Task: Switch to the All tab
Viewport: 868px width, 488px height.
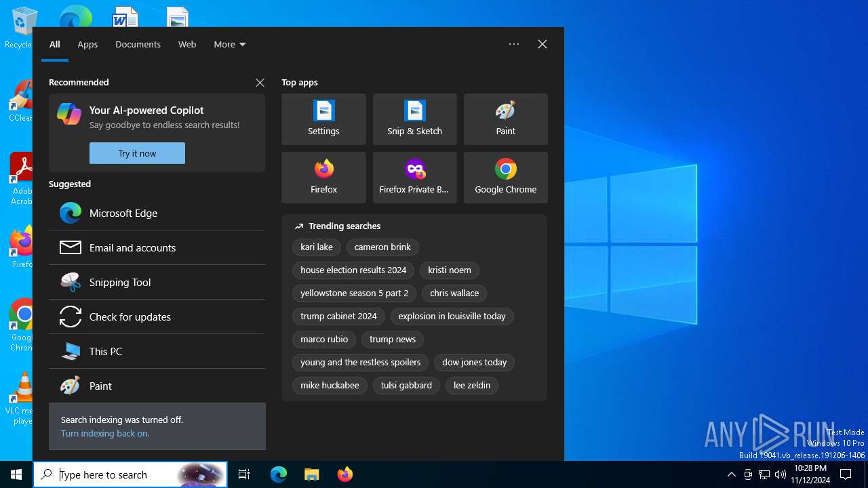Action: tap(55, 44)
